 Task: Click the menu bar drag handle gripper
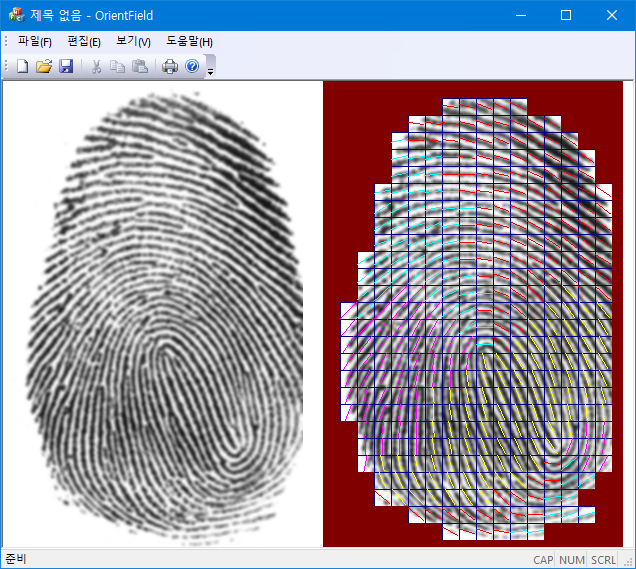click(6, 41)
